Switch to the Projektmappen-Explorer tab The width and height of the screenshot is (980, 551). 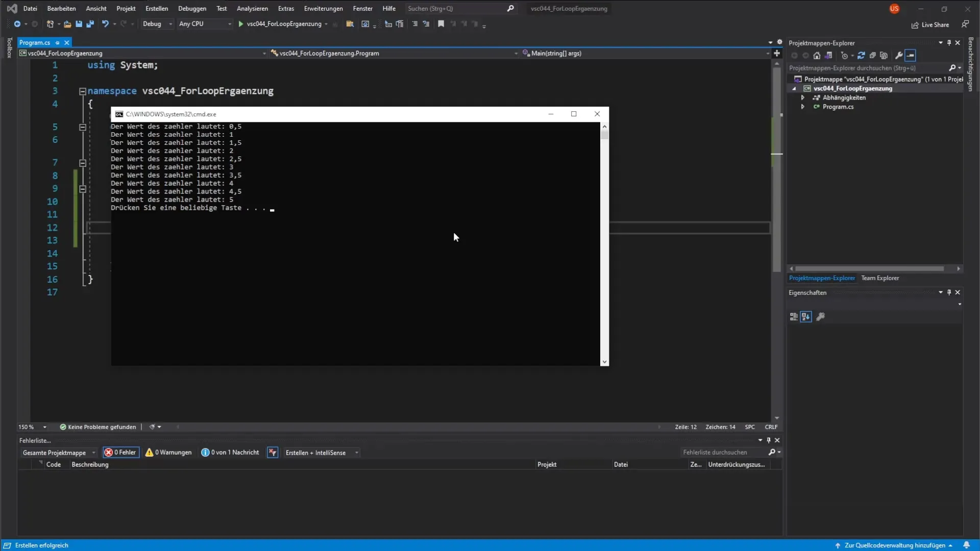(x=822, y=278)
